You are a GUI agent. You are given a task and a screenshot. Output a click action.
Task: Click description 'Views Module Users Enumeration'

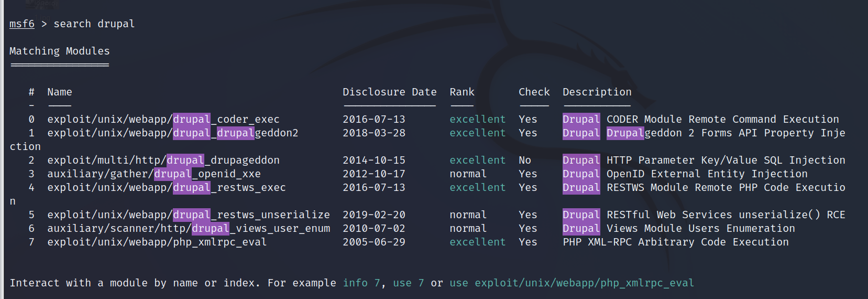click(701, 229)
